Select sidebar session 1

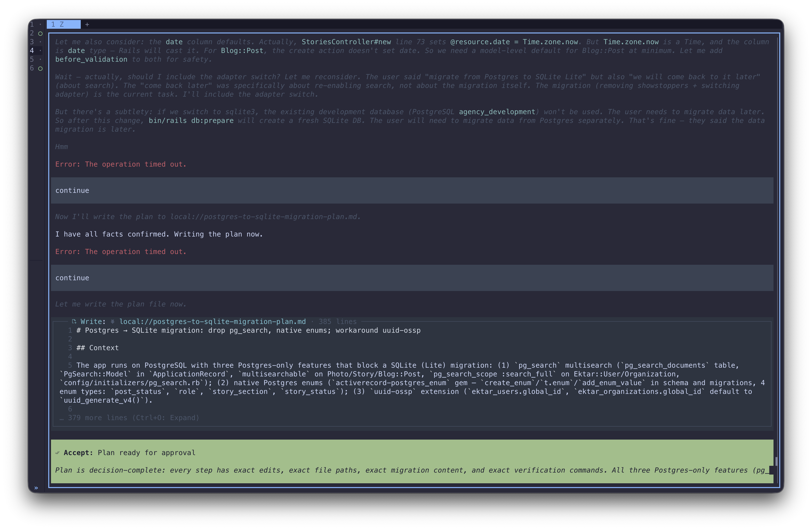36,24
